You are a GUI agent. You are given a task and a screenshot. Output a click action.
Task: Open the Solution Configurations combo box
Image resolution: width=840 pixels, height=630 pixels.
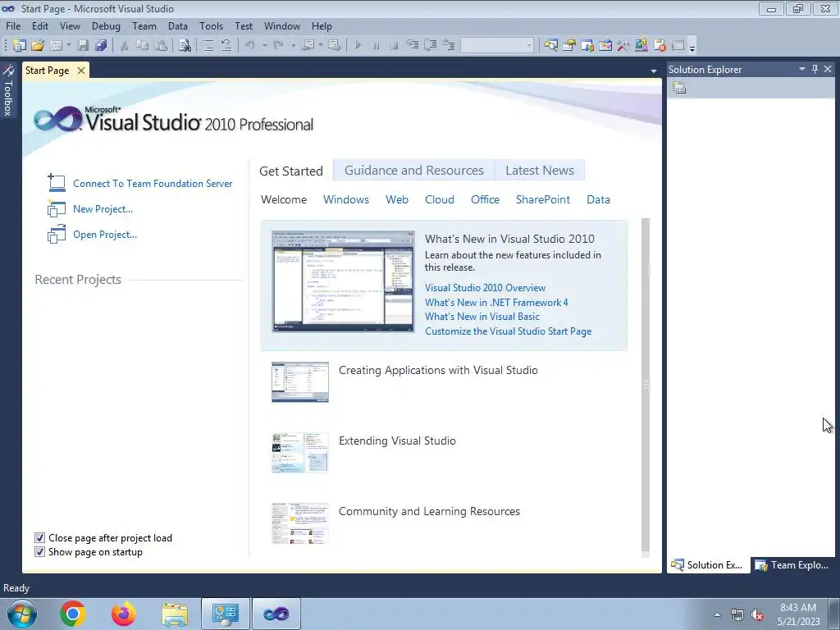click(x=497, y=46)
